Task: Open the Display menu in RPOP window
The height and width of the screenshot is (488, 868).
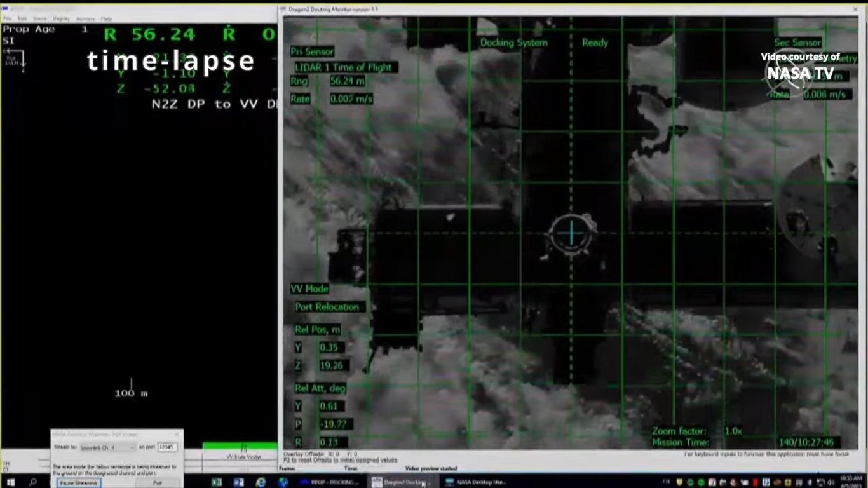Action: [62, 19]
